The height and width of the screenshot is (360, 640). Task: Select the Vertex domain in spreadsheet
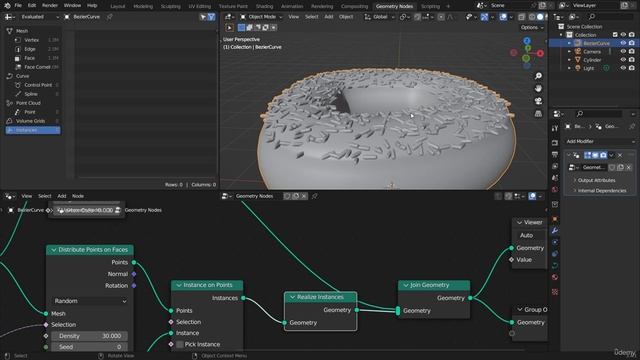pyautogui.click(x=32, y=40)
